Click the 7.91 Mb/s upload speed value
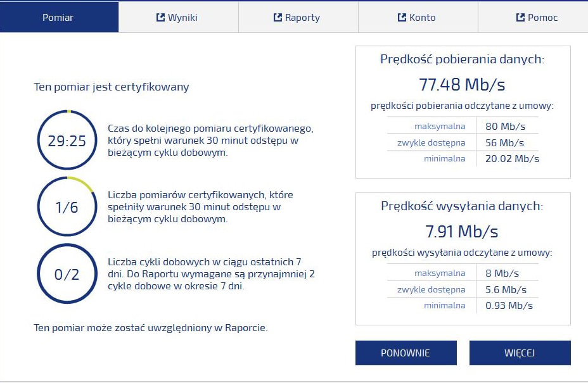 [x=462, y=231]
